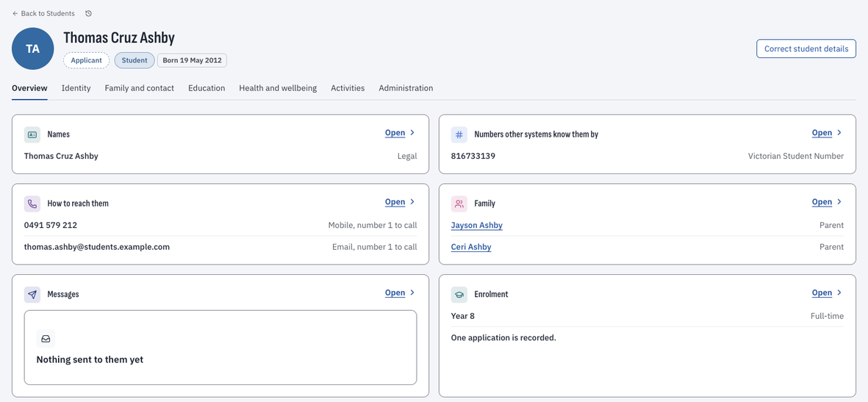Image resolution: width=868 pixels, height=402 pixels.
Task: Click the chevron beside Messages Open
Action: (x=412, y=293)
